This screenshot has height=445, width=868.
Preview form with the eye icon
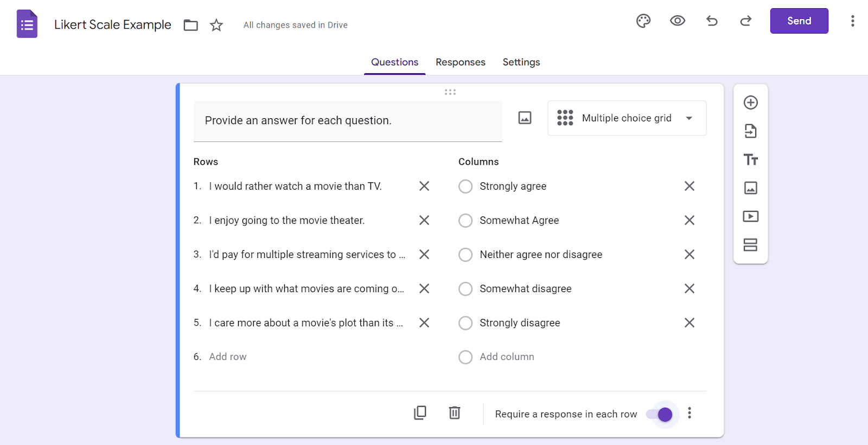tap(677, 21)
